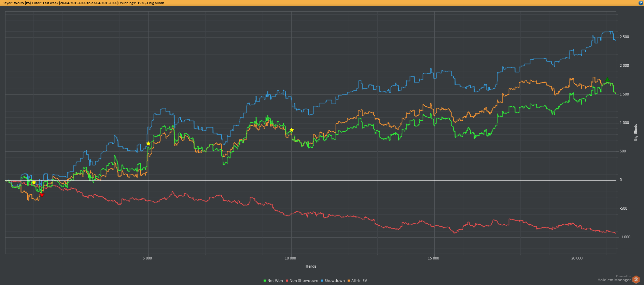
Task: Select the yellow star near 10 000 hands
Action: 292,130
